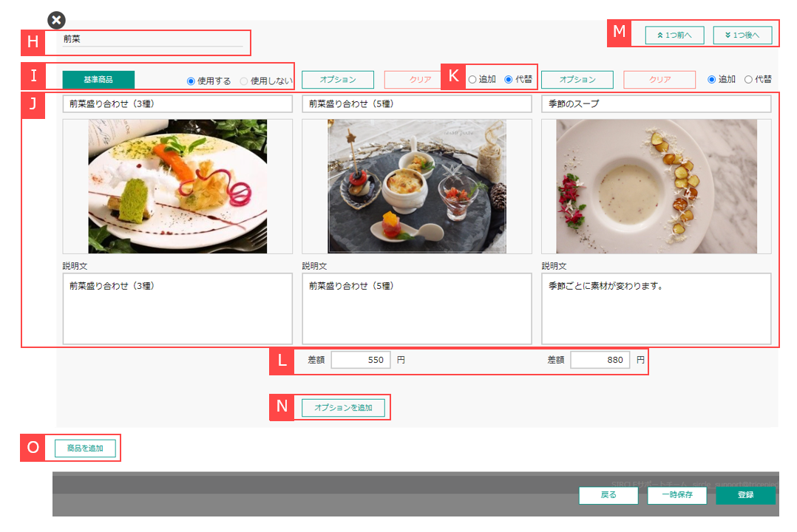Go back with the 戻る button
The image size is (797, 532).
click(608, 495)
